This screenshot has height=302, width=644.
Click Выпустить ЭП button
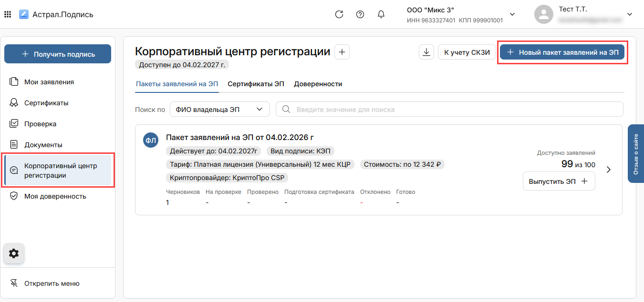click(559, 181)
